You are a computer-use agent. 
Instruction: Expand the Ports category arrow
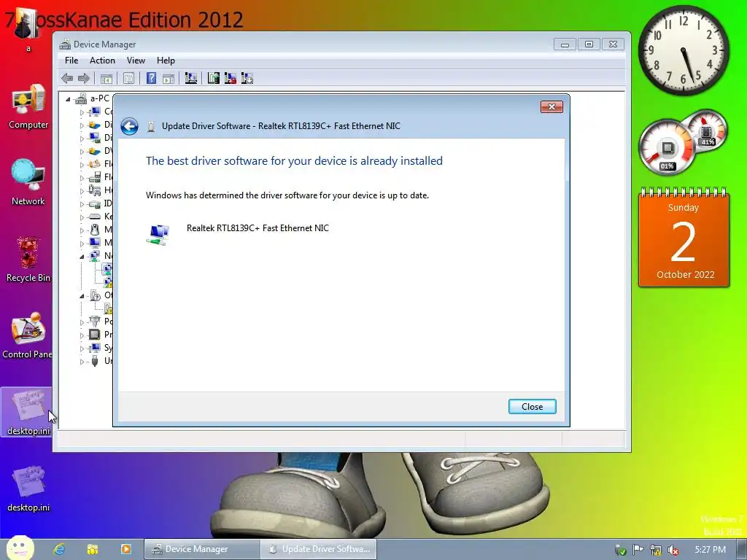[x=82, y=322]
